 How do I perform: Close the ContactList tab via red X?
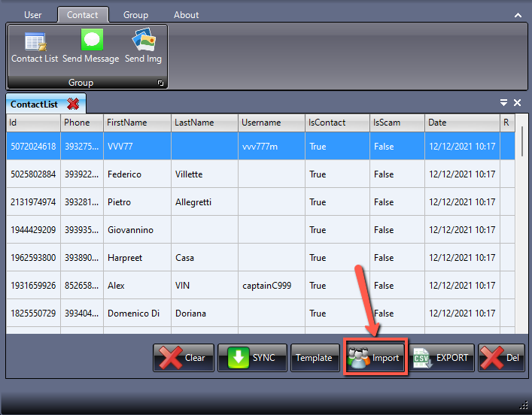(73, 104)
